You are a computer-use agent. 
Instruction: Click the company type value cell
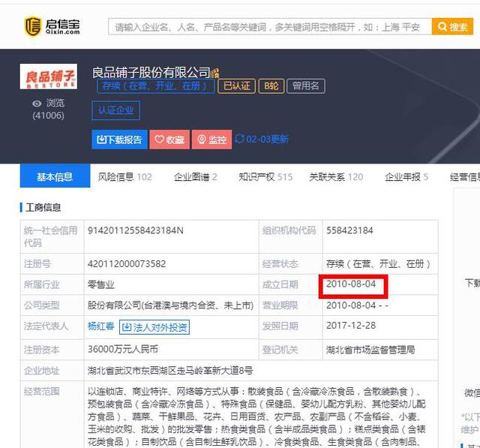point(170,305)
